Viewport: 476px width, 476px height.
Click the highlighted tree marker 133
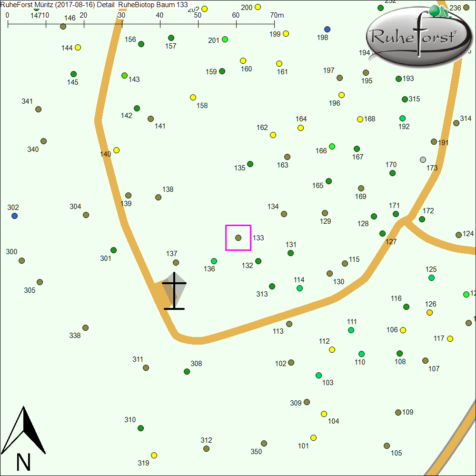click(238, 238)
